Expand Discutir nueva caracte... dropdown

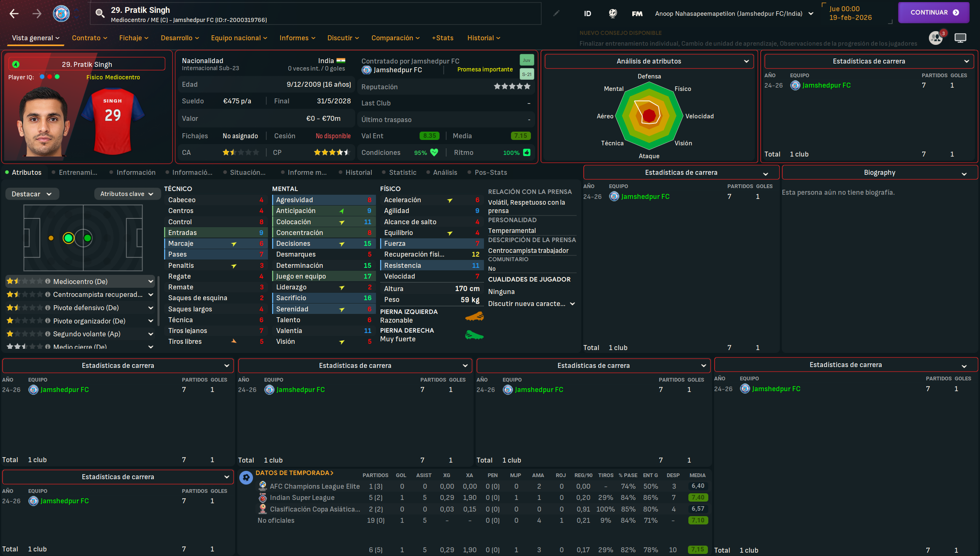point(532,304)
